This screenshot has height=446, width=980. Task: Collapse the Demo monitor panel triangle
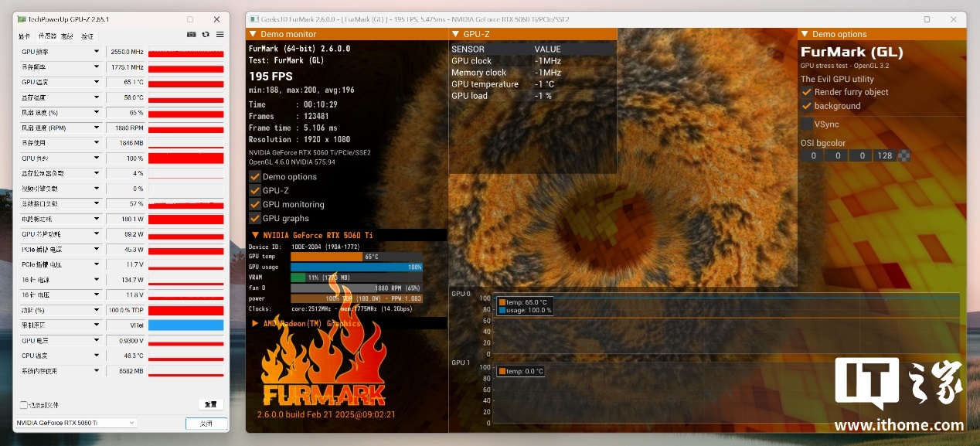(253, 34)
